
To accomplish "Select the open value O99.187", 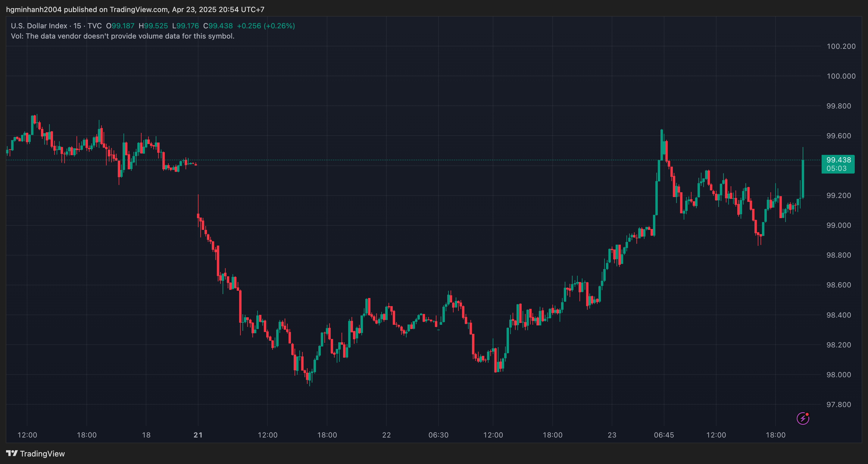I will [120, 26].
